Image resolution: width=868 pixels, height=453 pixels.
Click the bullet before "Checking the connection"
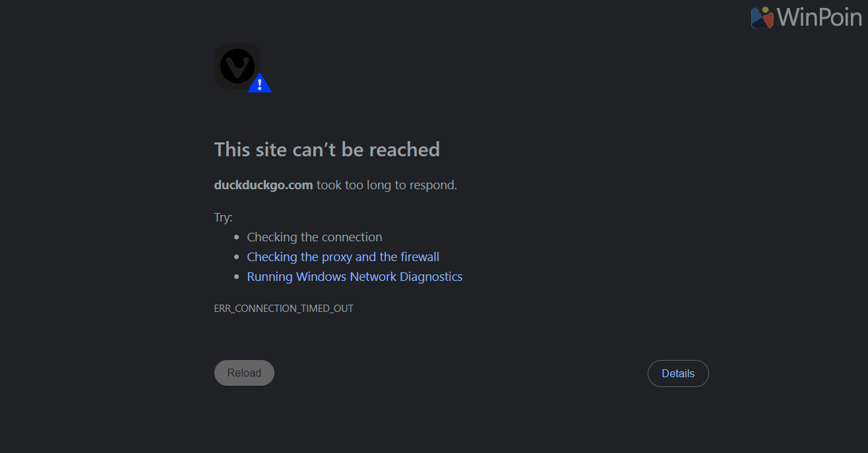pos(237,237)
